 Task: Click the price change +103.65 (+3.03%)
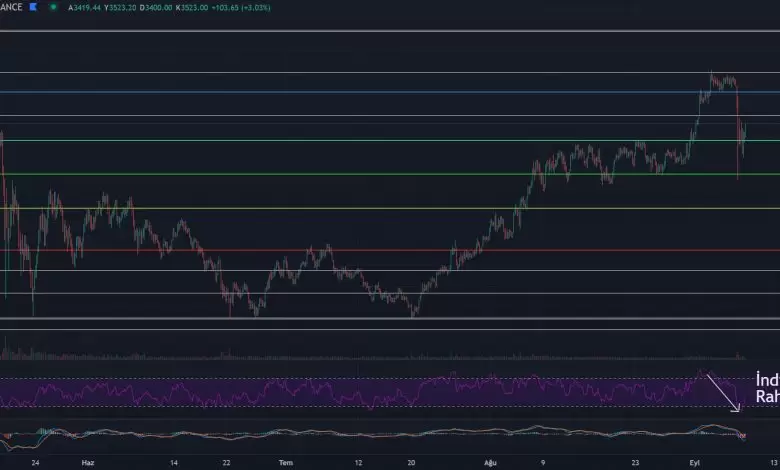point(241,8)
